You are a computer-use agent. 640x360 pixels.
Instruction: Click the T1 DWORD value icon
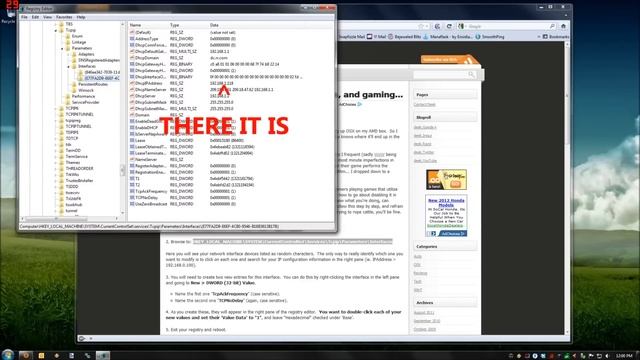click(132, 178)
